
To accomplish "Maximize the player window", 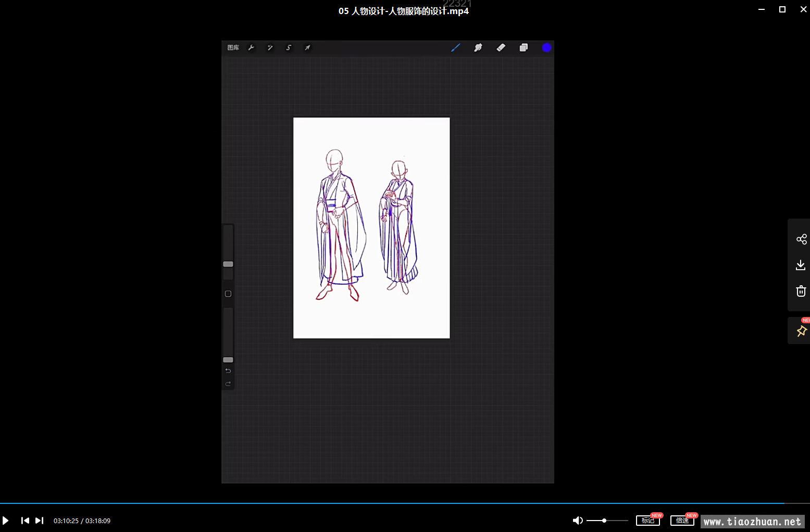I will pos(782,9).
